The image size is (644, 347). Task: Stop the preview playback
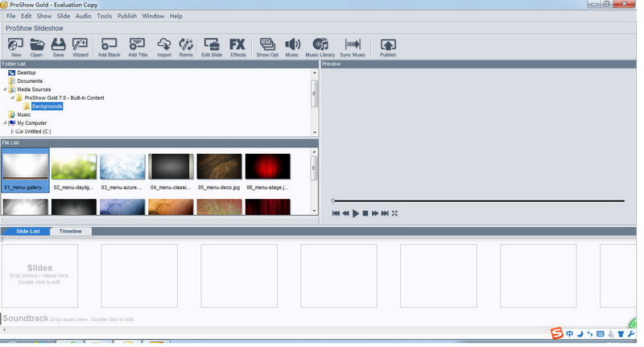[x=365, y=213]
